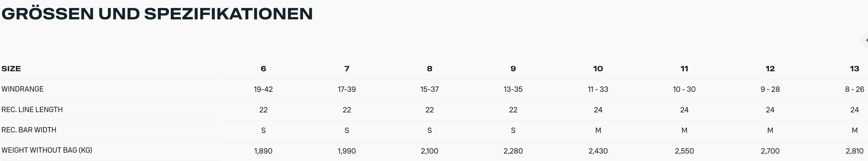Select the size 7 column header
The height and width of the screenshot is (161, 868).
(x=347, y=69)
